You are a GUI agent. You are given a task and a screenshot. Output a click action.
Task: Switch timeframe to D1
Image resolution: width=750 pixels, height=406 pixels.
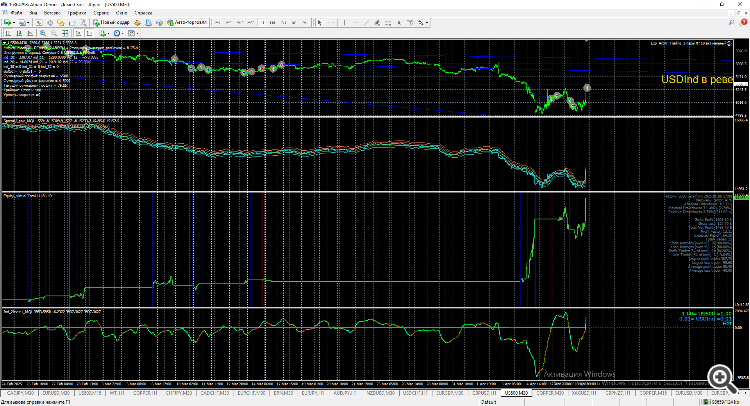click(284, 22)
